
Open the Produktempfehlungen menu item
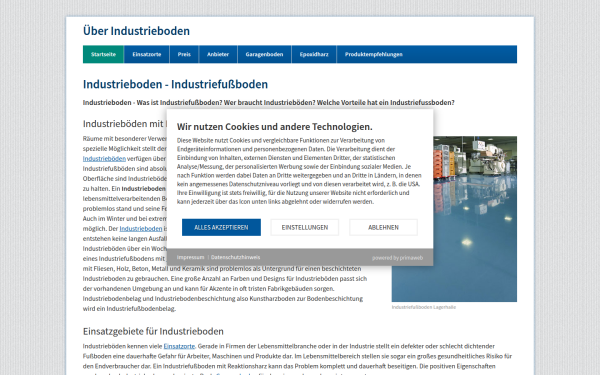click(373, 54)
